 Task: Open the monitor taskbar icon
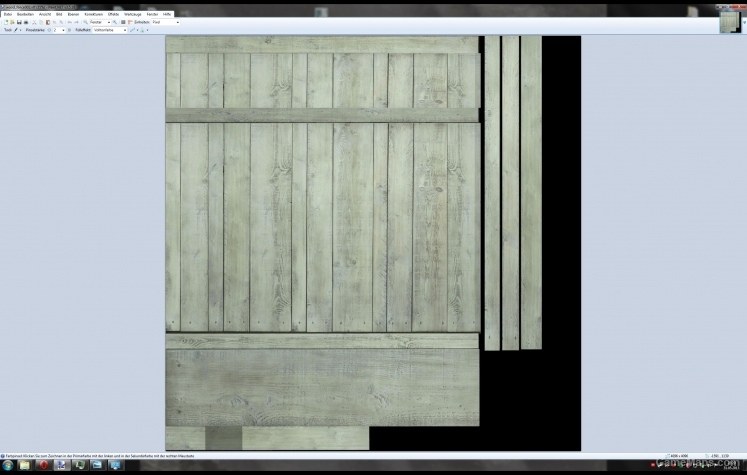pyautogui.click(x=115, y=465)
